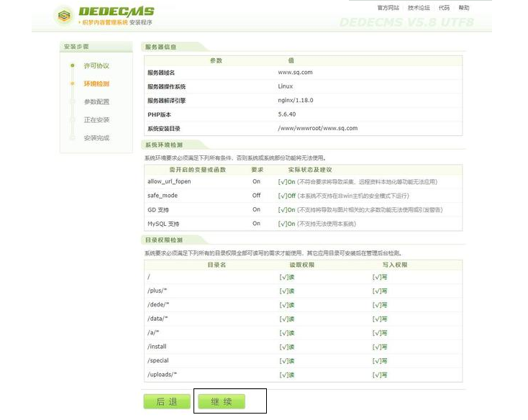Click the write permission check for /plus/*
Viewport: 528px width, 420px height.
click(380, 291)
